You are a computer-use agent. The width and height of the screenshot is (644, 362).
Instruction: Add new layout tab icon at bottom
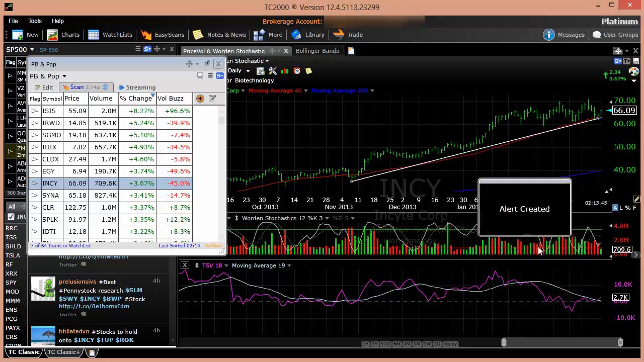(x=92, y=352)
